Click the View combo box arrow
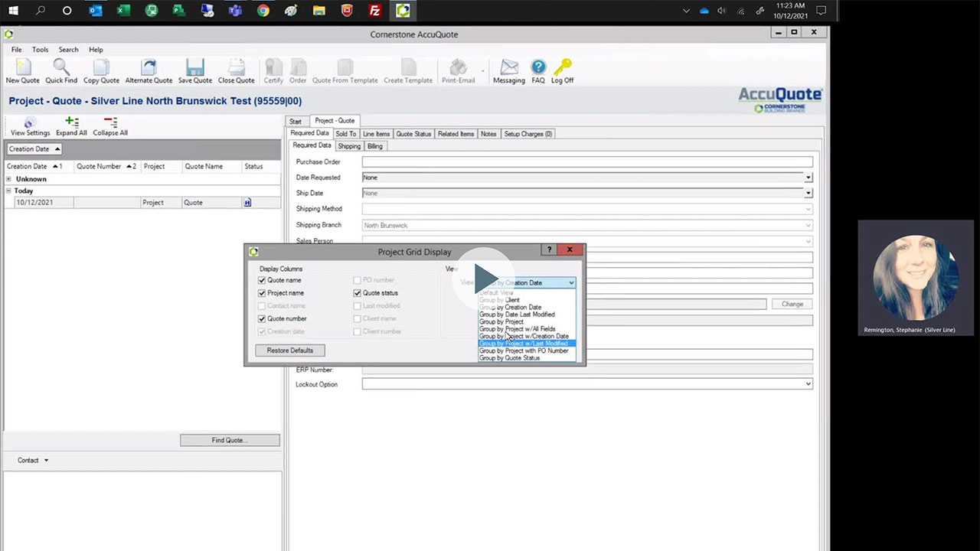Viewport: 980px width, 551px height. pos(571,283)
